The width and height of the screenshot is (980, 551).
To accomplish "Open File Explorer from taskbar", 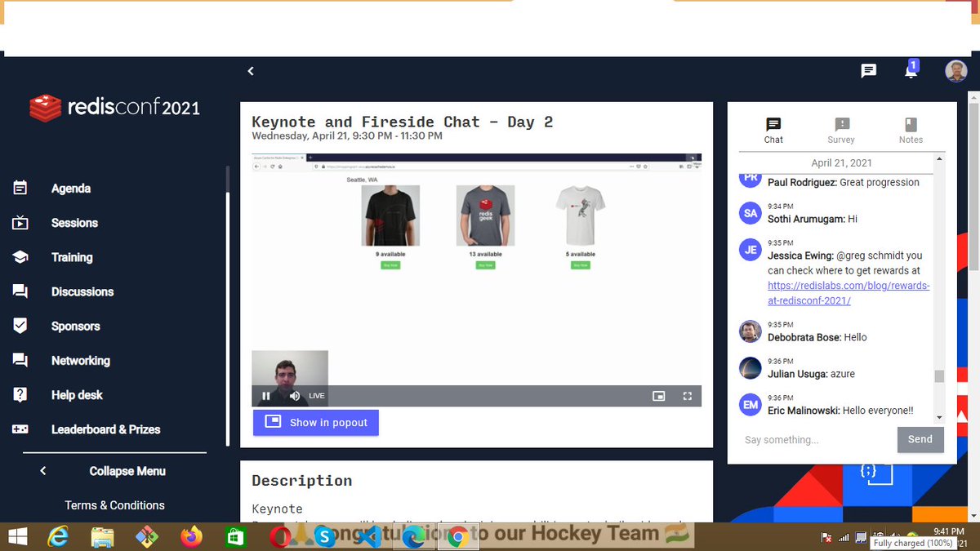I will click(x=102, y=536).
